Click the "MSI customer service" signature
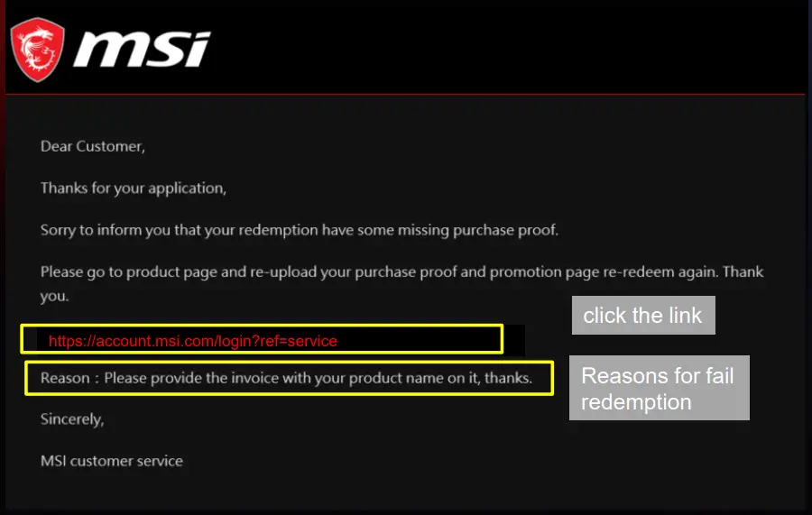This screenshot has width=812, height=515. [112, 461]
